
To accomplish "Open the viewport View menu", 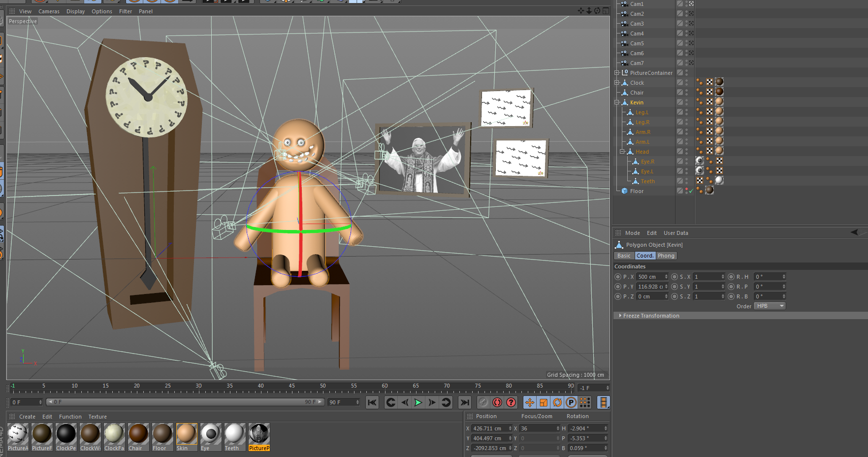I will click(25, 11).
